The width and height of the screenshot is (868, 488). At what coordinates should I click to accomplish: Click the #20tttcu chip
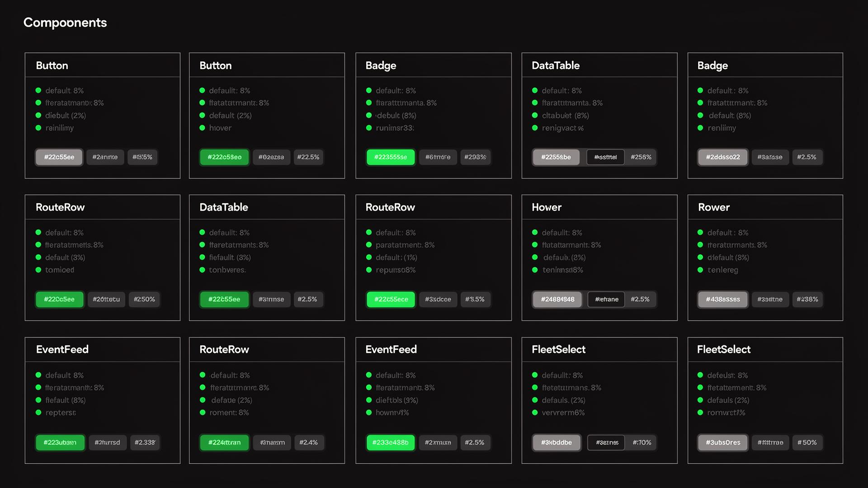click(106, 299)
